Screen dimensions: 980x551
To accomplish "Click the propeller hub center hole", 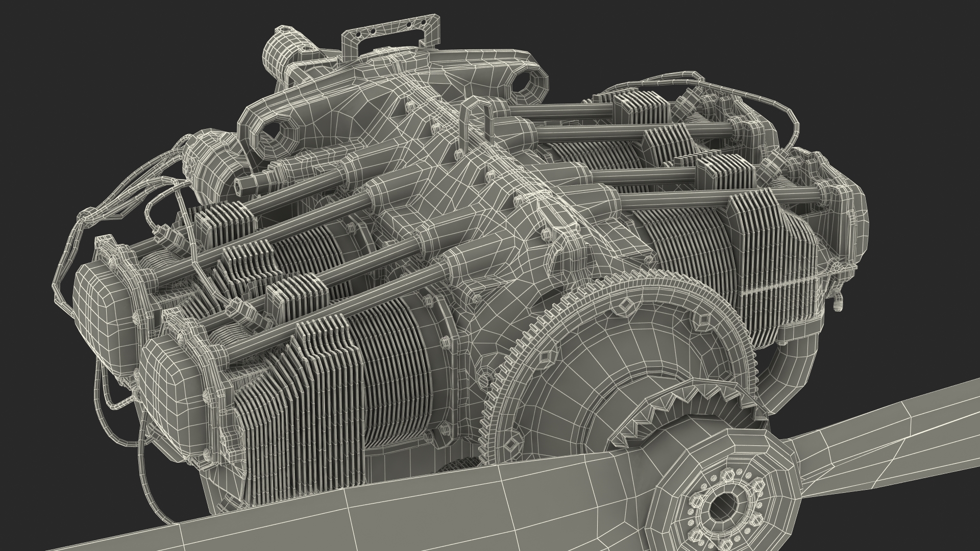I will tap(725, 508).
